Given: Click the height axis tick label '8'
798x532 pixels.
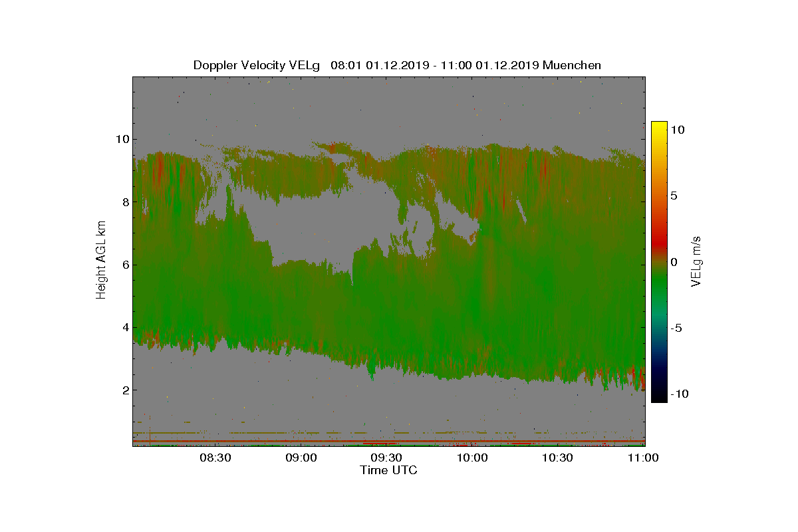Looking at the screenshot, I should point(124,201).
